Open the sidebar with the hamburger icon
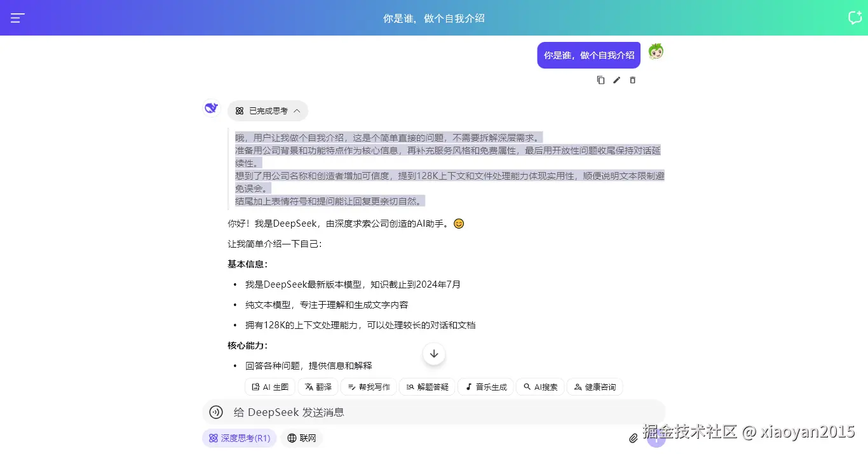 click(17, 18)
